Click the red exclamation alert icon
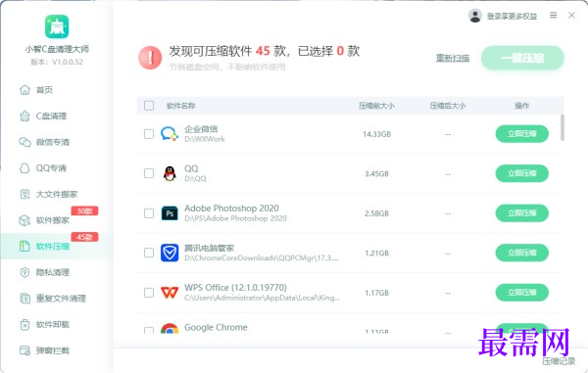 click(x=150, y=58)
